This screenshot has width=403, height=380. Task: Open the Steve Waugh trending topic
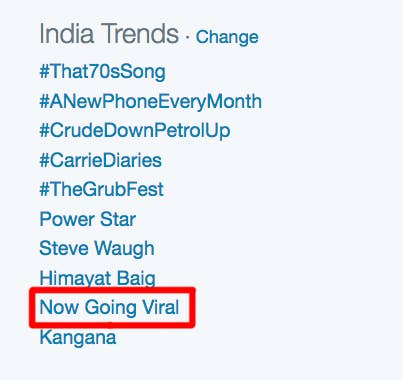point(97,249)
